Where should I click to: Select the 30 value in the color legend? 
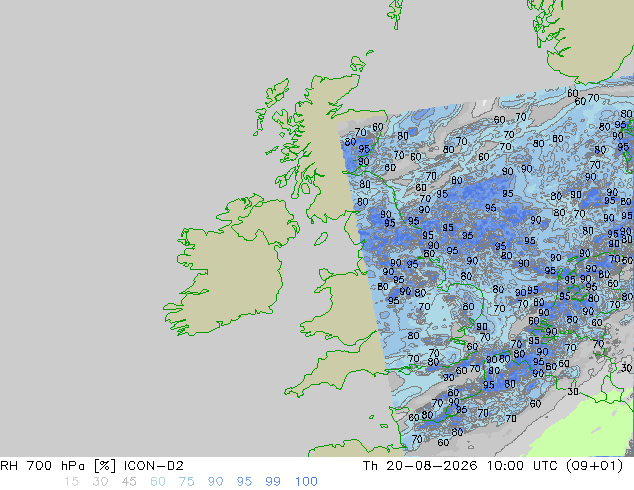click(x=100, y=482)
